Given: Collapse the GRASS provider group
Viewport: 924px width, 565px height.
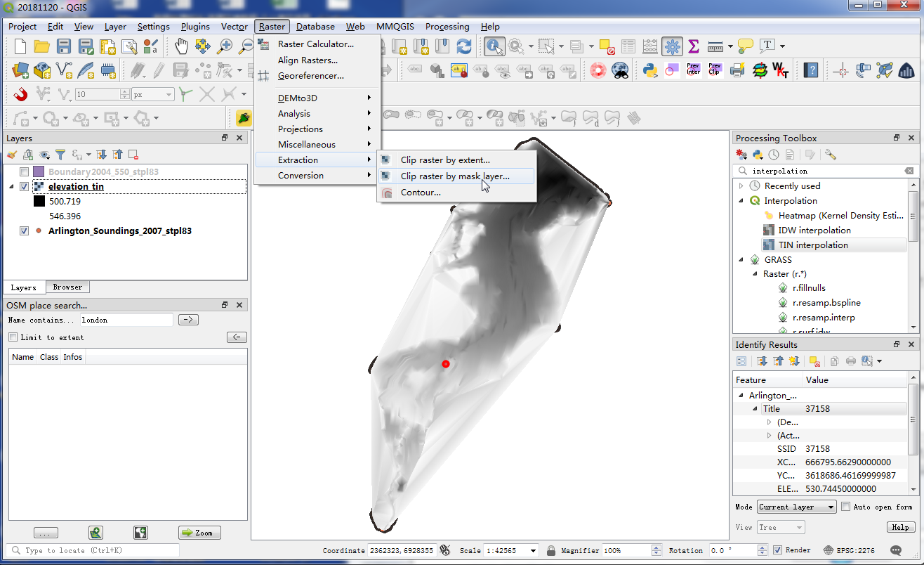Looking at the screenshot, I should click(x=741, y=260).
